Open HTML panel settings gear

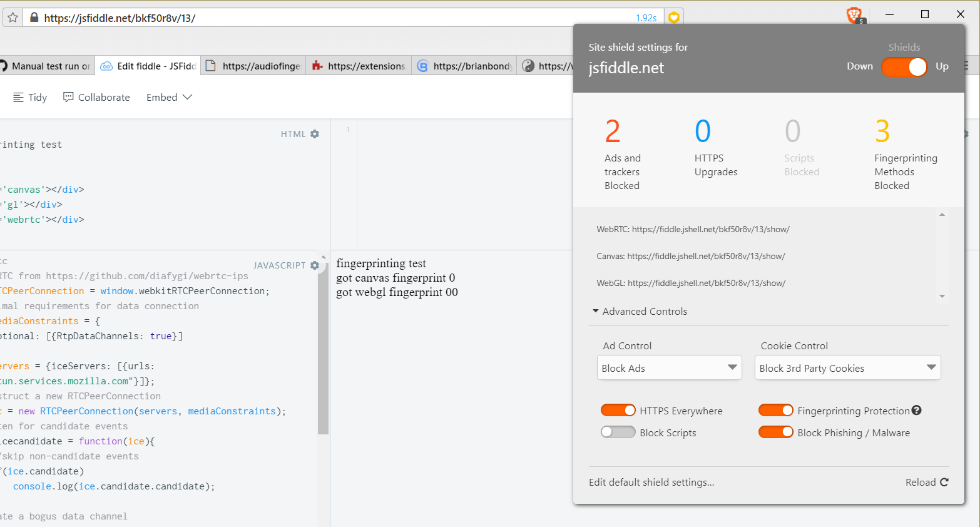[315, 134]
